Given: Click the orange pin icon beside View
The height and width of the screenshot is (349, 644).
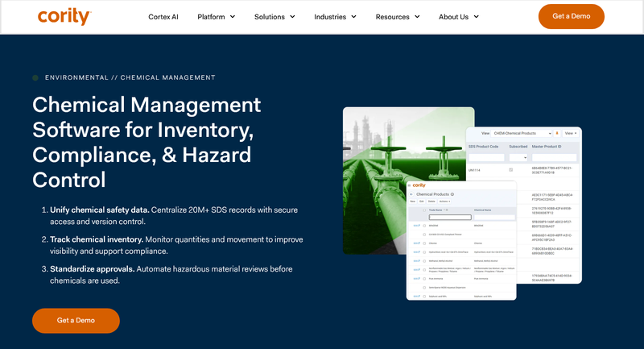Looking at the screenshot, I should coord(557,133).
